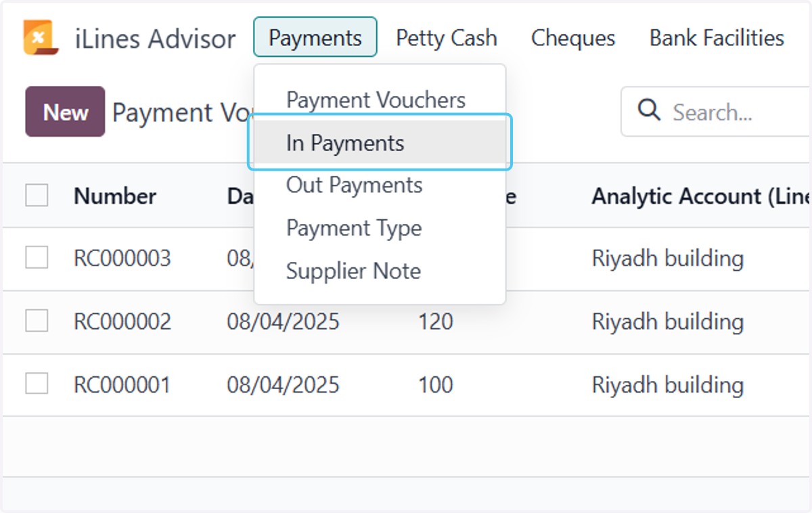The width and height of the screenshot is (812, 513).
Task: Click Riyadh building in row RC000002
Action: 668,321
